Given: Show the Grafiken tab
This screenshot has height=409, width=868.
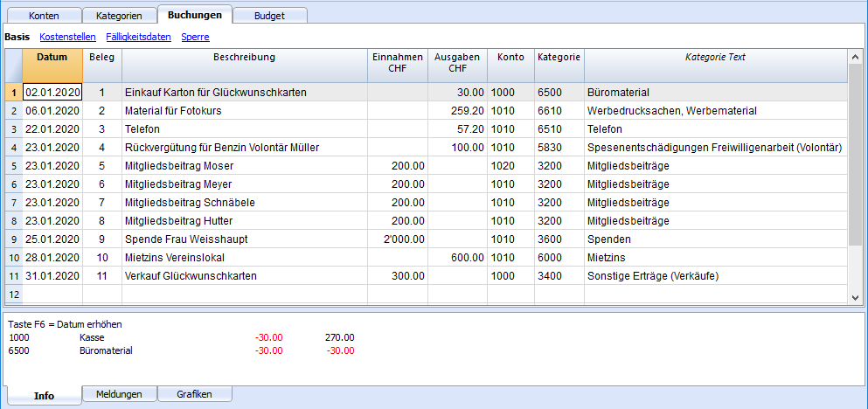Looking at the screenshot, I should (195, 394).
